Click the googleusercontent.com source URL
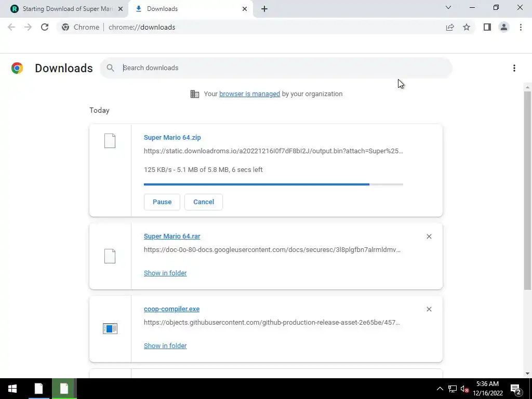532x399 pixels. pos(272,250)
